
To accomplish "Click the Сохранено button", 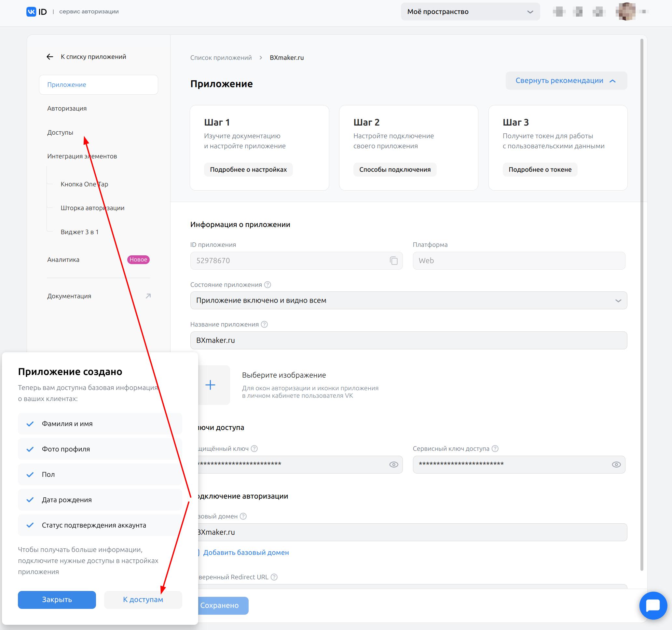I will [223, 605].
